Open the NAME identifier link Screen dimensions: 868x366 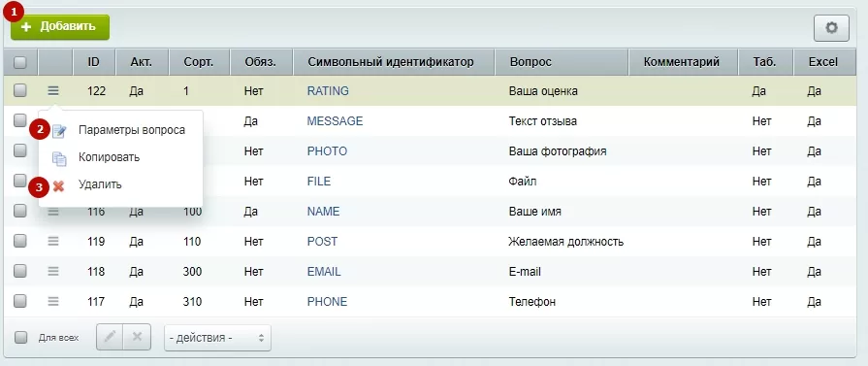[x=323, y=212]
